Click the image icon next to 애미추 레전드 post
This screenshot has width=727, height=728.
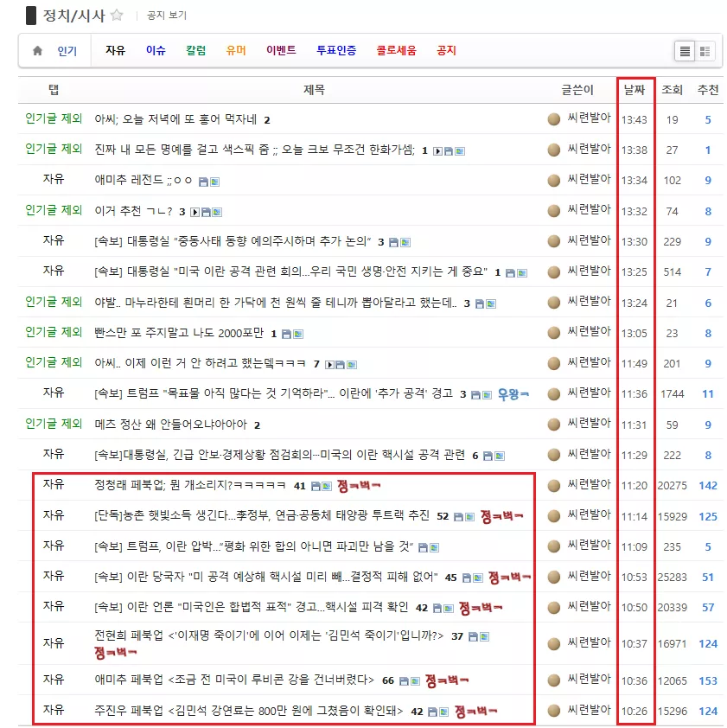coord(215,182)
